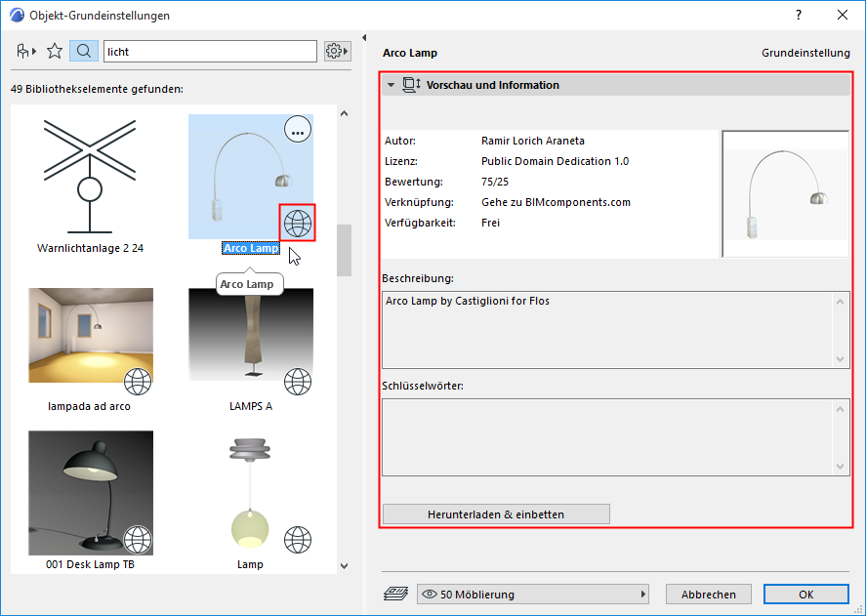866x616 pixels.
Task: Open Gehe zu BIMcomponents.com link
Action: [556, 202]
